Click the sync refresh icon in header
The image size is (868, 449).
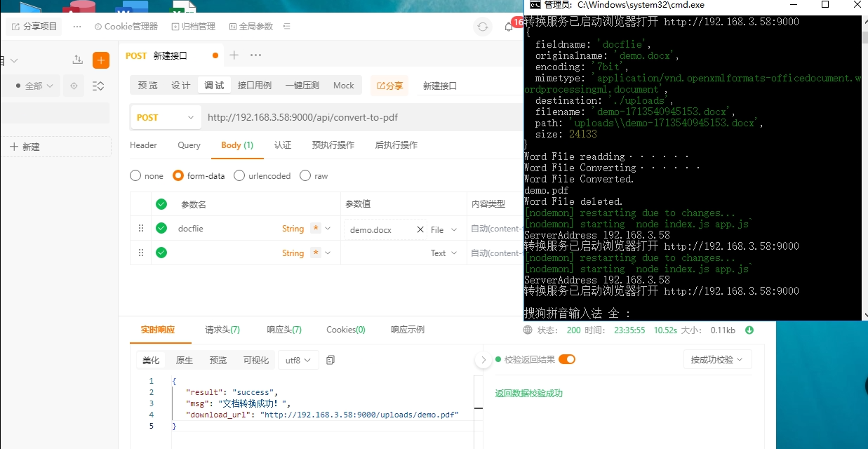coord(483,27)
